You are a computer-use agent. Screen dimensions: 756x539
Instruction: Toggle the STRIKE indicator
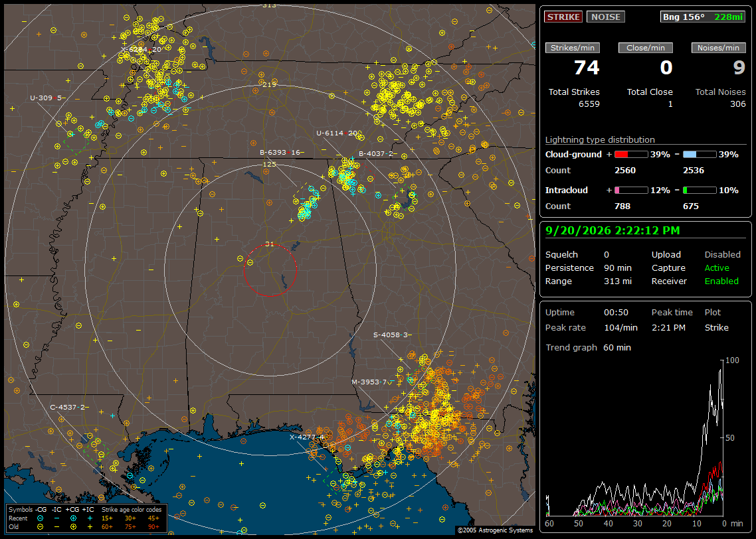563,17
